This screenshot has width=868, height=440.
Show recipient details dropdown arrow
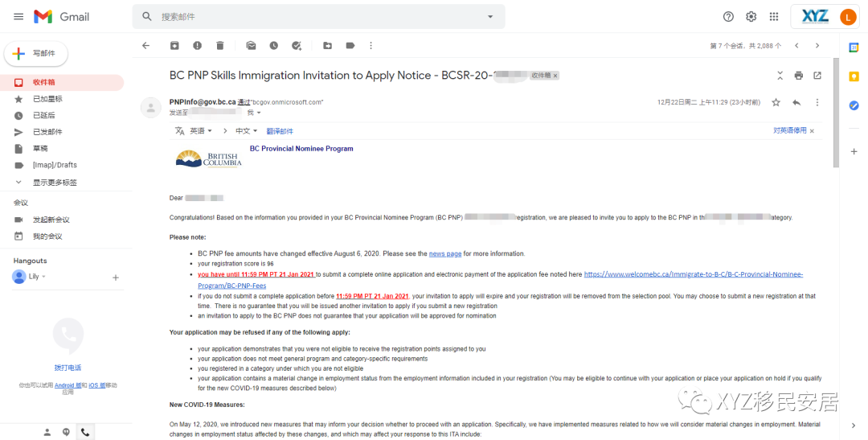click(259, 113)
